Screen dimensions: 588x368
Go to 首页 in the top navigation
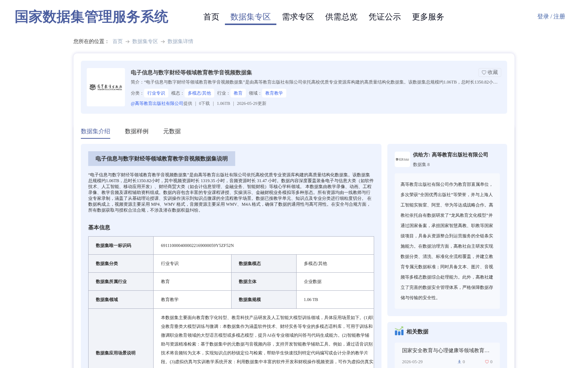click(x=211, y=17)
